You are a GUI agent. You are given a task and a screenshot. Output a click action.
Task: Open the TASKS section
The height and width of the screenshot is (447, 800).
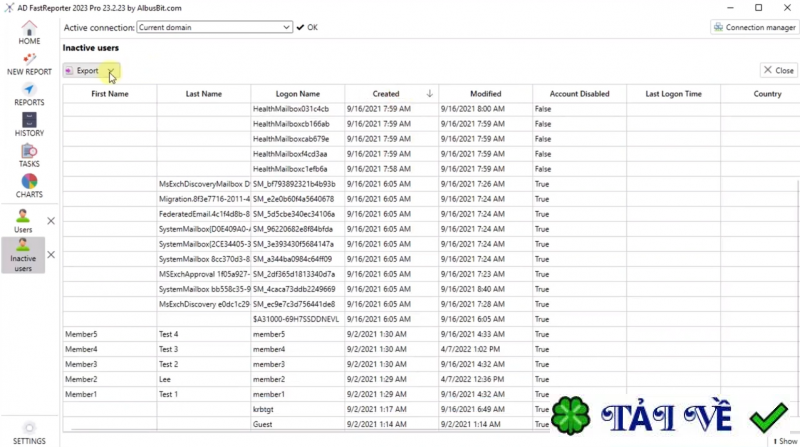point(29,156)
